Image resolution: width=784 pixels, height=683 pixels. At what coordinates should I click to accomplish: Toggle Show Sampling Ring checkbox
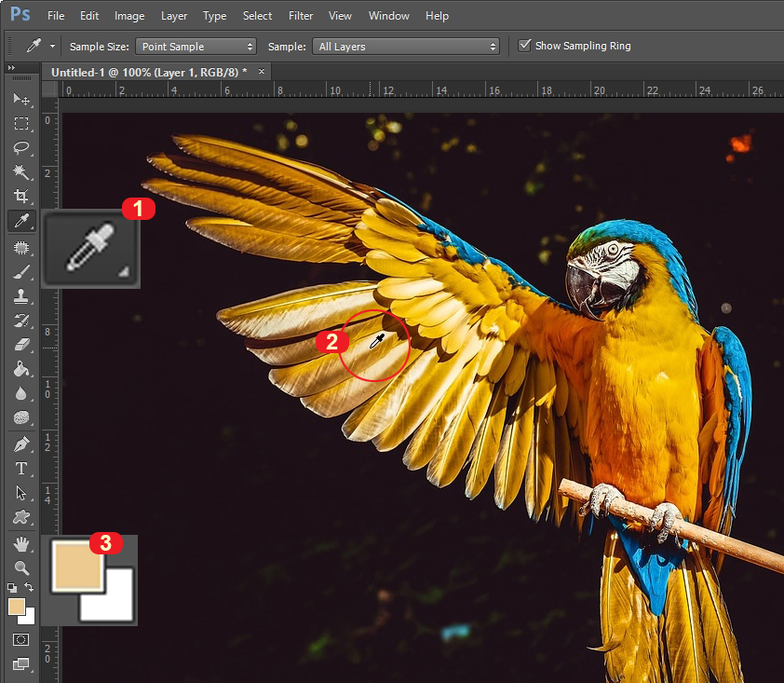[524, 46]
